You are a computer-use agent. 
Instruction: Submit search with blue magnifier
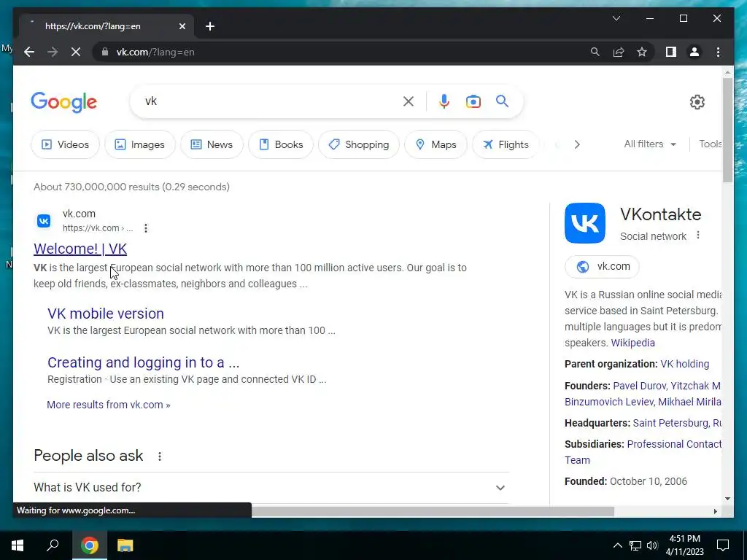[502, 101]
